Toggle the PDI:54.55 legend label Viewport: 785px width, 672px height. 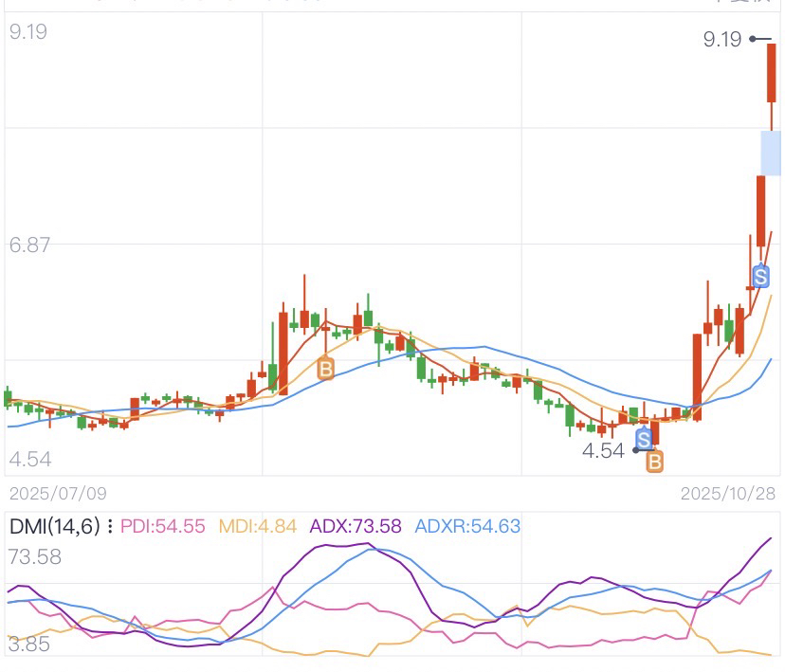coord(163,526)
